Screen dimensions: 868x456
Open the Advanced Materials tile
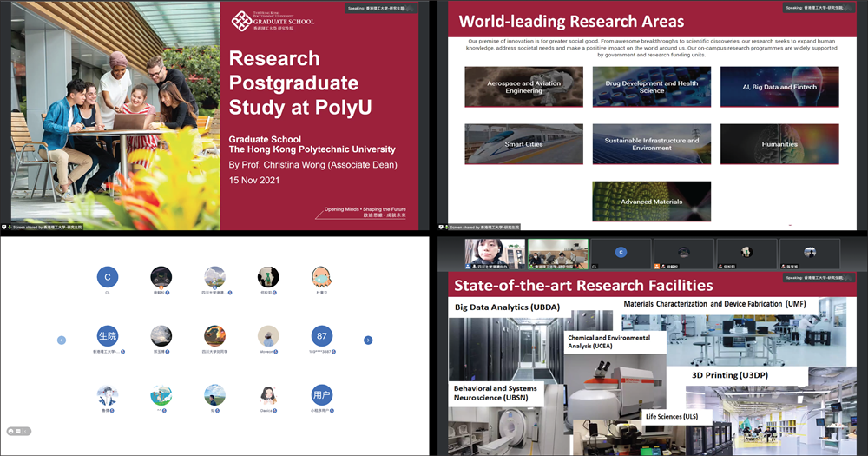click(x=651, y=202)
